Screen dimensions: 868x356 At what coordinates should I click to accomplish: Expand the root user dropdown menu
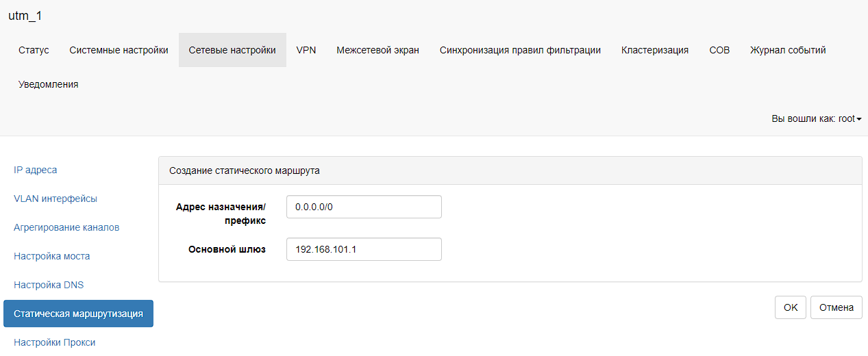[x=816, y=118]
